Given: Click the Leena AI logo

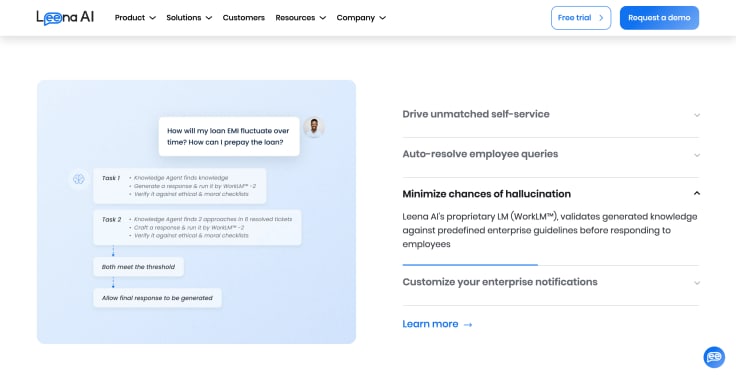Looking at the screenshot, I should pos(65,17).
